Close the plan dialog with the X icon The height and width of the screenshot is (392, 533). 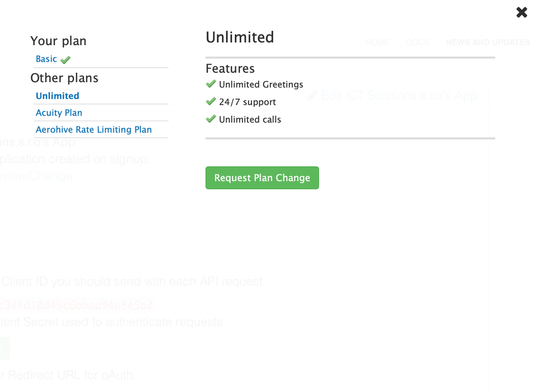point(521,12)
